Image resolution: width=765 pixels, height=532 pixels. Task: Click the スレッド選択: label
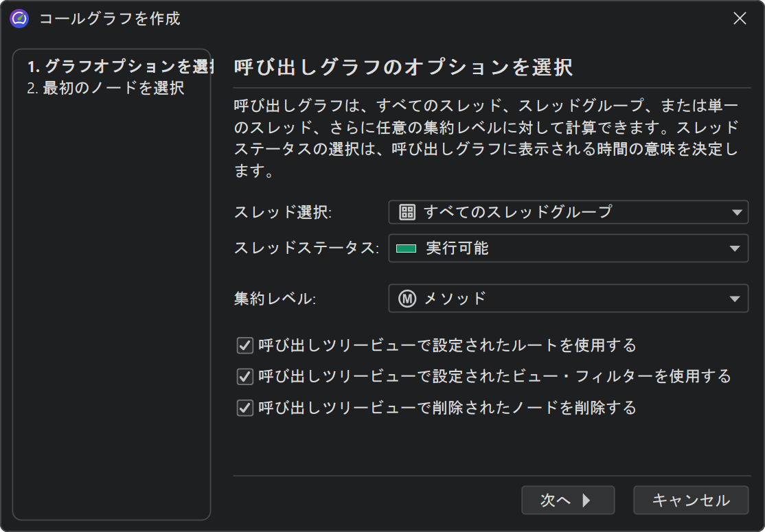283,212
